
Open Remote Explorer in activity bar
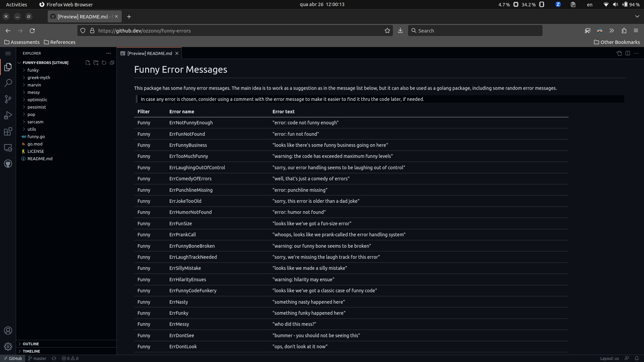coord(8,147)
